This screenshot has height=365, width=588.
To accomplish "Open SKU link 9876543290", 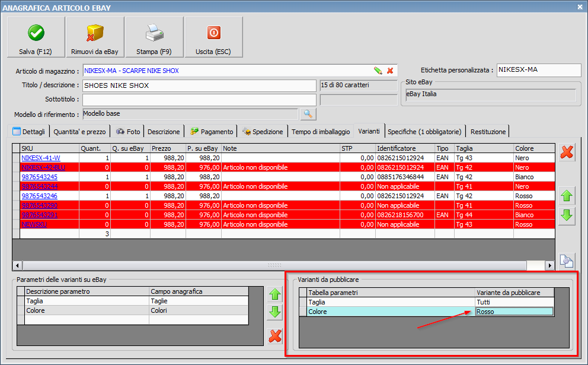I will click(x=39, y=205).
